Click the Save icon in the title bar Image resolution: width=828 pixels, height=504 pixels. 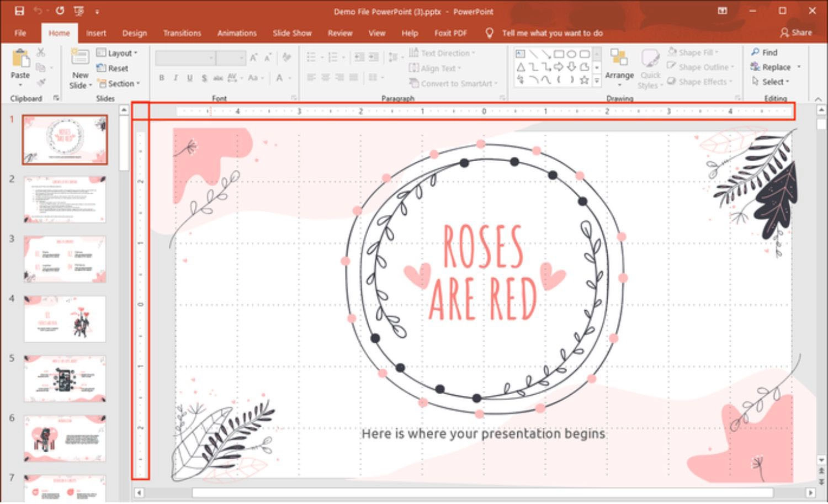pos(19,10)
